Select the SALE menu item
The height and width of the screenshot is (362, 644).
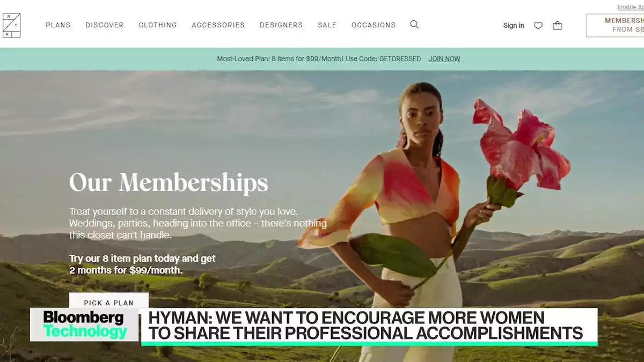coord(327,25)
